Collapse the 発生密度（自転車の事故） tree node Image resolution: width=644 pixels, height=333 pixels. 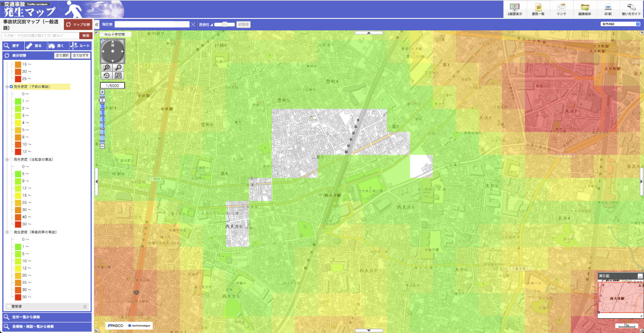point(7,159)
